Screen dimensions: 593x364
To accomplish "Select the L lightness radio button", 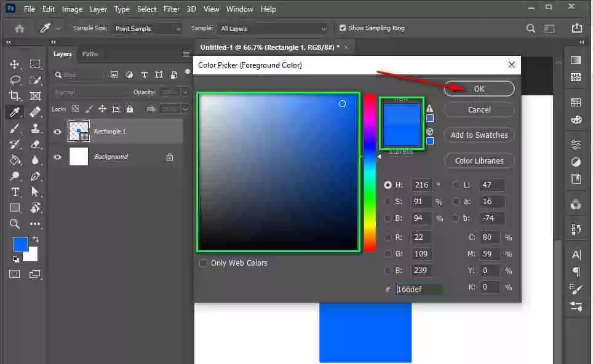I will pyautogui.click(x=456, y=185).
